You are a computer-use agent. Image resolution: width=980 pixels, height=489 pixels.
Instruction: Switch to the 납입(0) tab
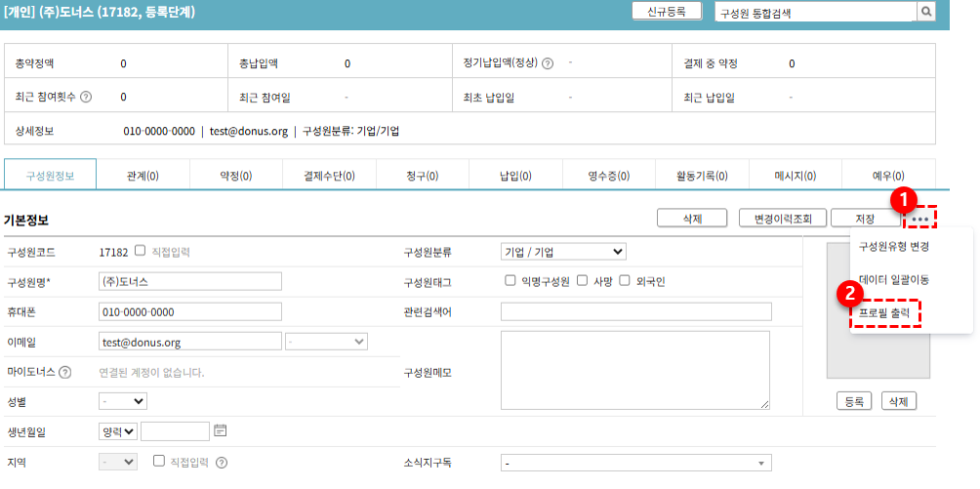pyautogui.click(x=515, y=175)
